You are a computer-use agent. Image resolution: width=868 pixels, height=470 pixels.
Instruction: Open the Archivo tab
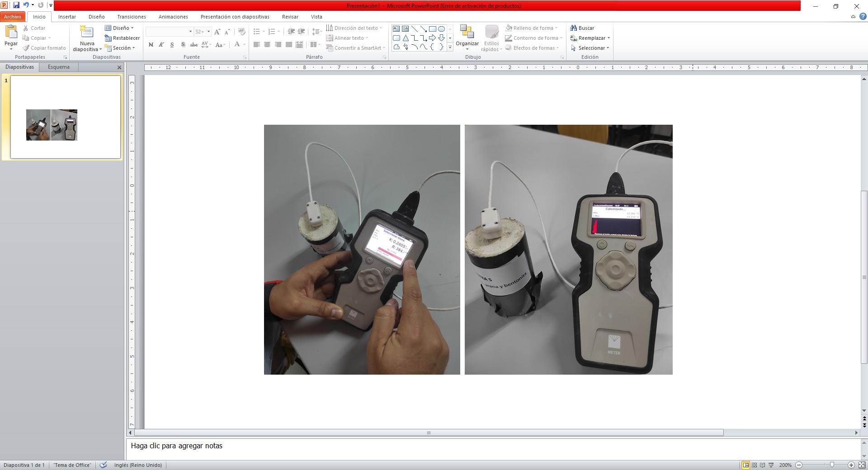pyautogui.click(x=13, y=17)
